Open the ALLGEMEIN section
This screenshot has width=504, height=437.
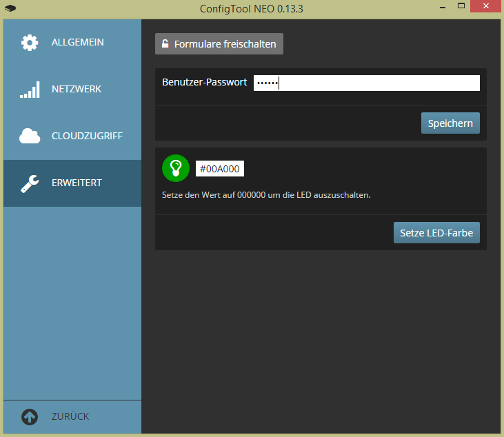click(x=77, y=43)
